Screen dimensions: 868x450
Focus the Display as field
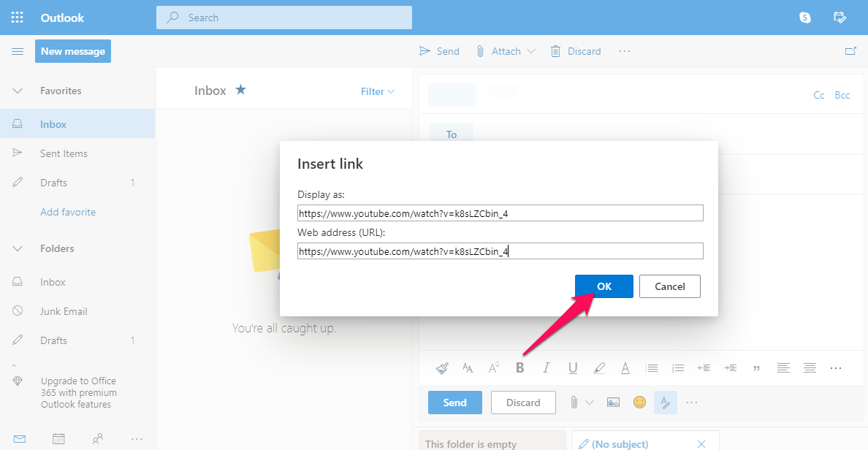click(500, 213)
